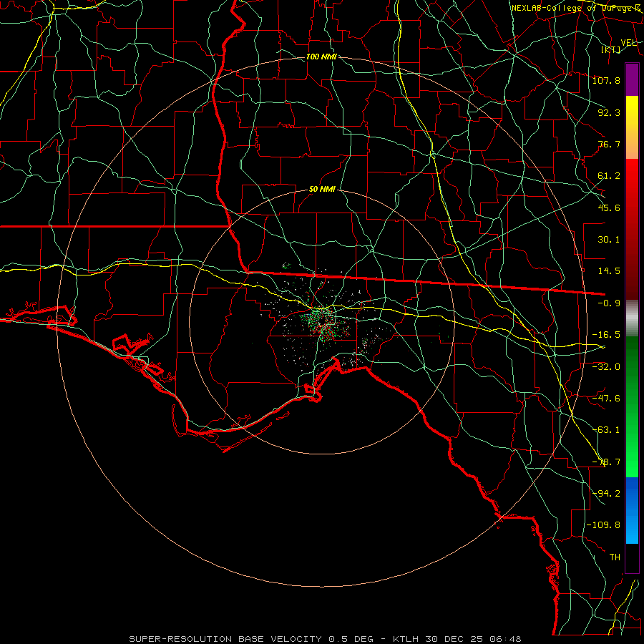Pick the green segment of velocity color bar
644x644 pixels.
click(x=632, y=406)
